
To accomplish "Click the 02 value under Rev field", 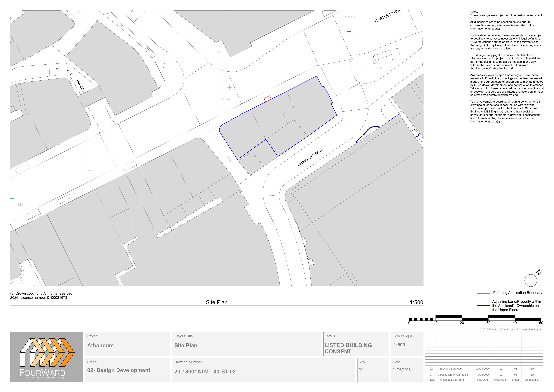I will [x=361, y=370].
